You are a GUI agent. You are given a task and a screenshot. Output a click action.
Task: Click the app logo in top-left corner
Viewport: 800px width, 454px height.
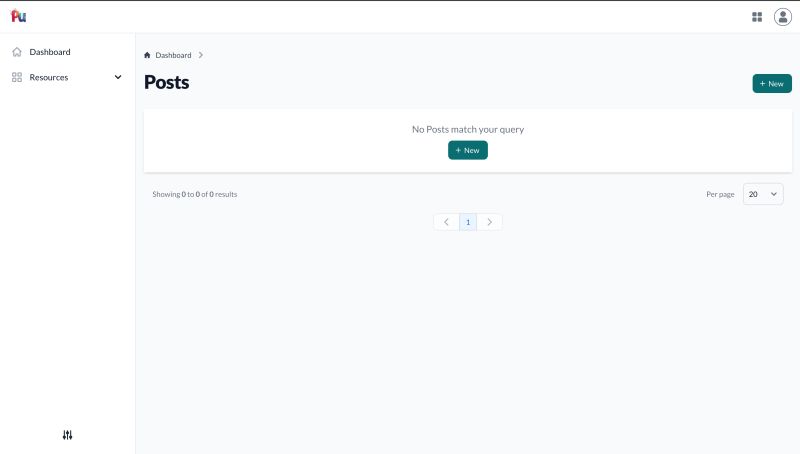(18, 16)
